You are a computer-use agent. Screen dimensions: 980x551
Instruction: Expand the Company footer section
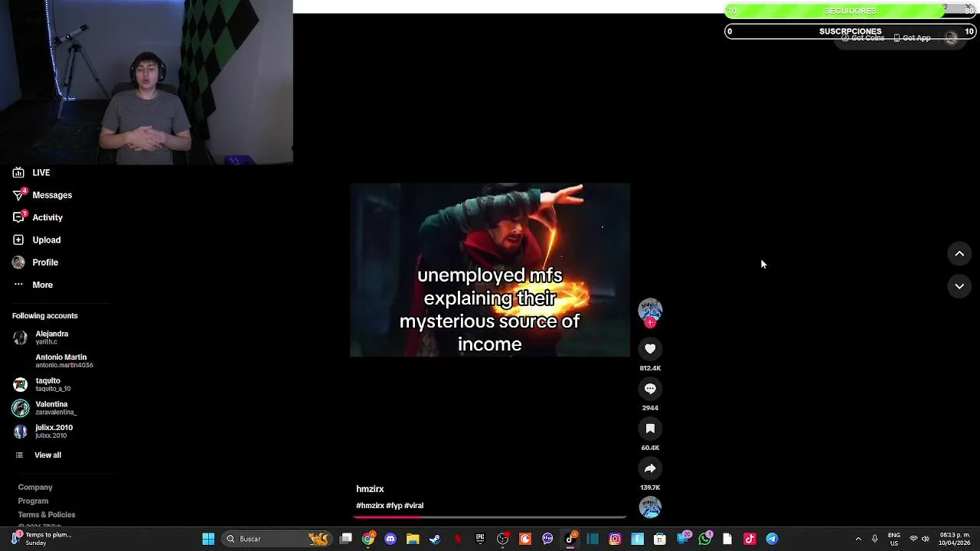tap(35, 487)
